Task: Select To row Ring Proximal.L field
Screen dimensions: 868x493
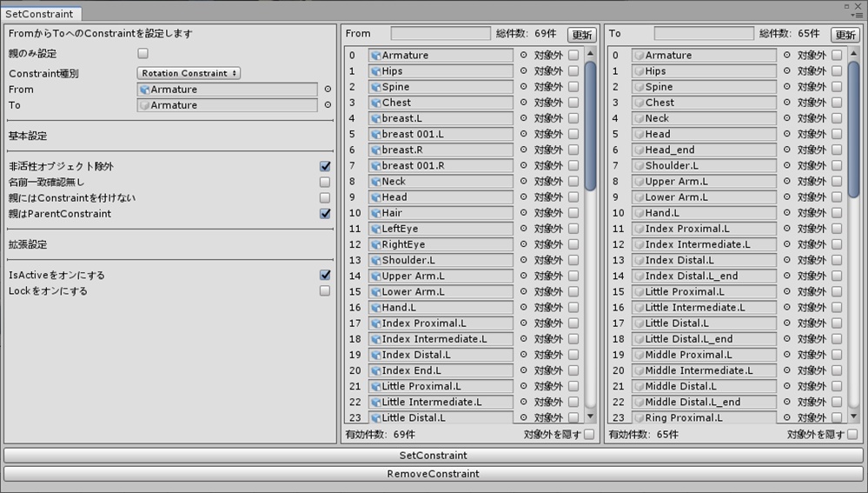Action: [x=704, y=417]
